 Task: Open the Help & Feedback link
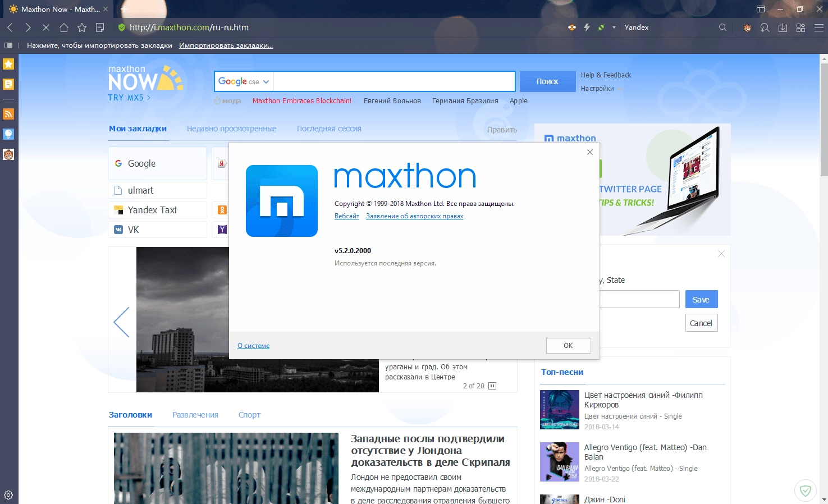click(x=606, y=75)
